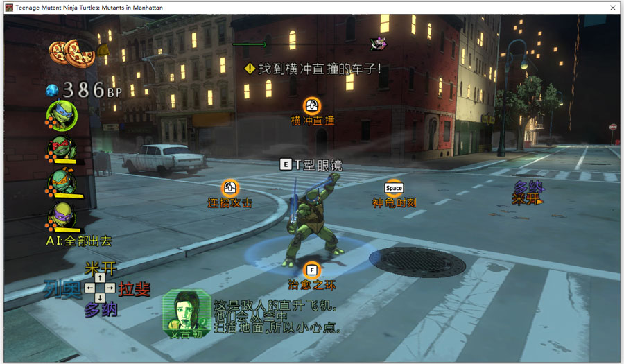624x364 pixels.
Task: Click the 多纳 label below the d-pad
Action: click(101, 309)
